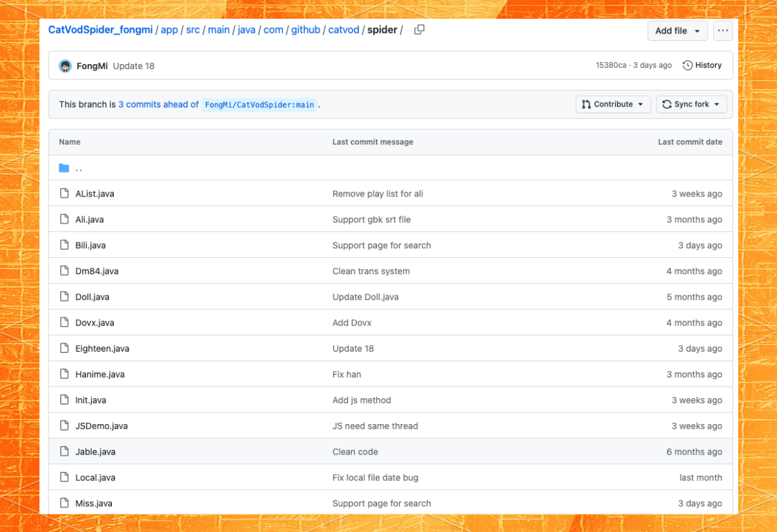Open Hanime.java file

pos(100,374)
